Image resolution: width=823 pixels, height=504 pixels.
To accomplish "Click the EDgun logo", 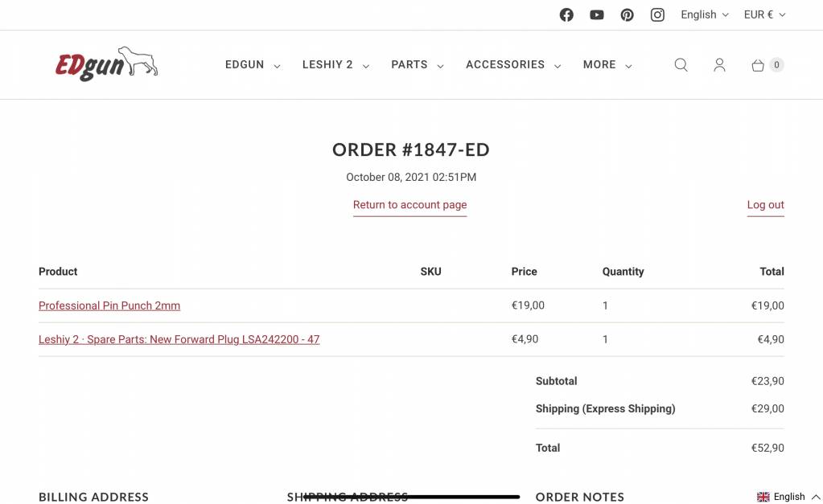I will (106, 64).
